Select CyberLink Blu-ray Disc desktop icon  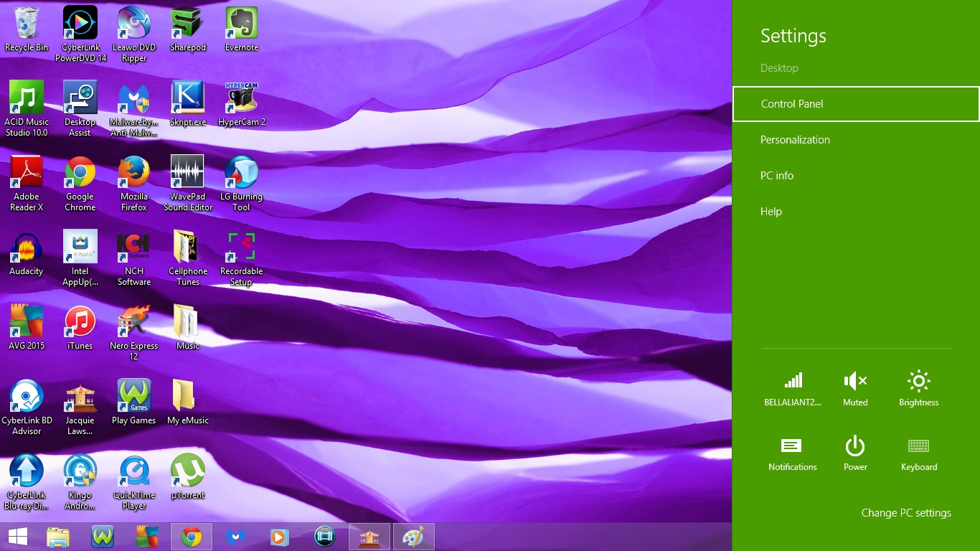coord(27,481)
